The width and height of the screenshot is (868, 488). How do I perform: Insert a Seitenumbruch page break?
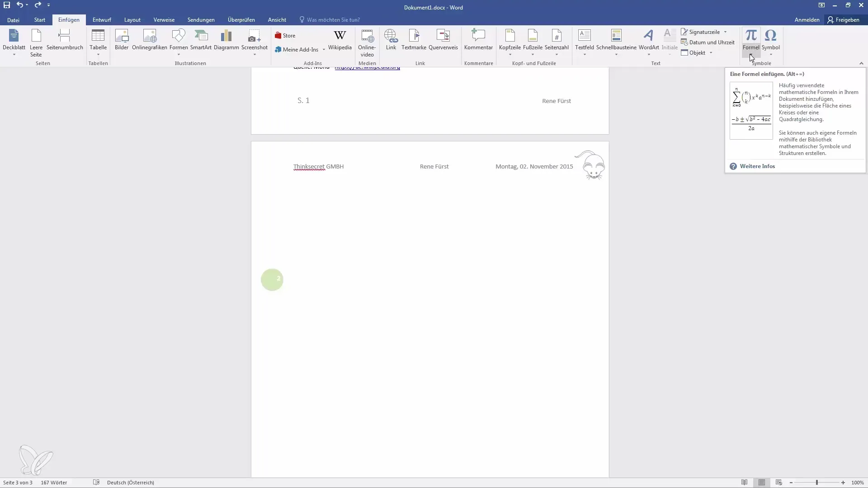point(65,40)
